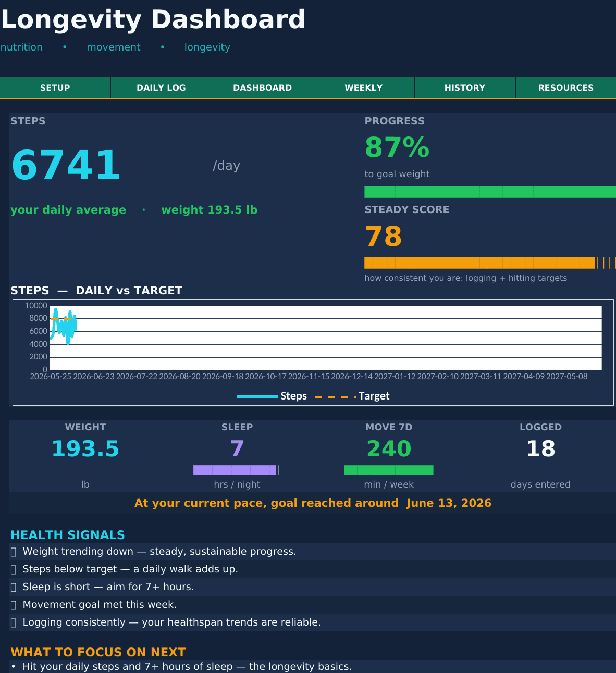The height and width of the screenshot is (673, 616).
Task: Click the 'longevity' tagline word
Action: pos(207,47)
